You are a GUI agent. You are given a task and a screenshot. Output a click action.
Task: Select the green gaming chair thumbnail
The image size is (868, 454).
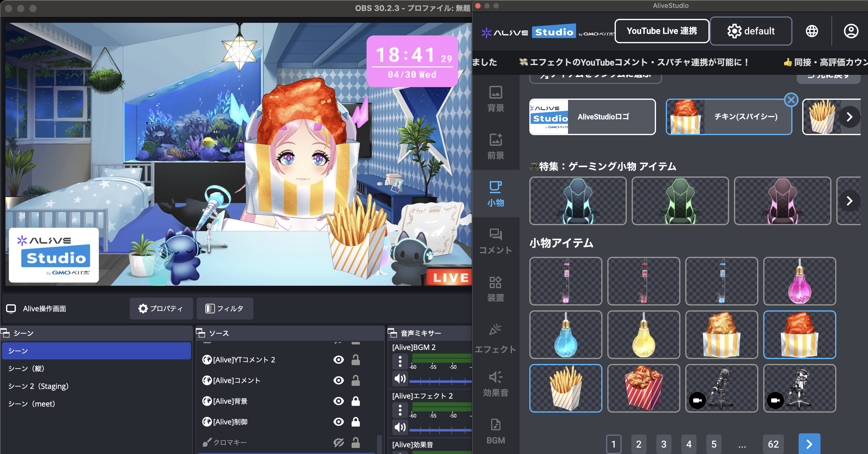(x=680, y=201)
